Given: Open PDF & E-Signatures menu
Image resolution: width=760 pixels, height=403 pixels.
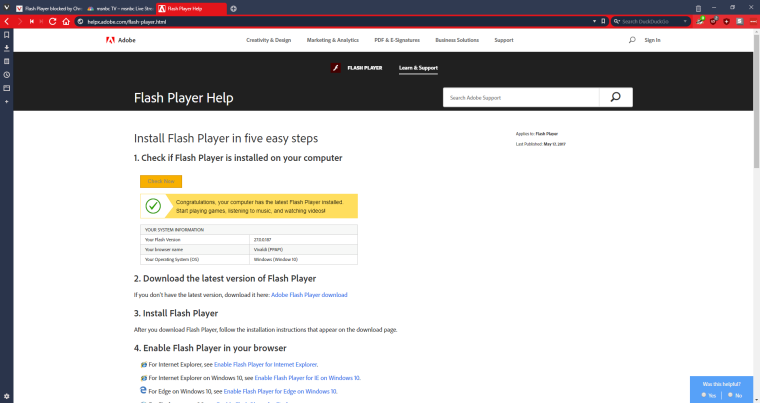Looking at the screenshot, I should pyautogui.click(x=397, y=40).
